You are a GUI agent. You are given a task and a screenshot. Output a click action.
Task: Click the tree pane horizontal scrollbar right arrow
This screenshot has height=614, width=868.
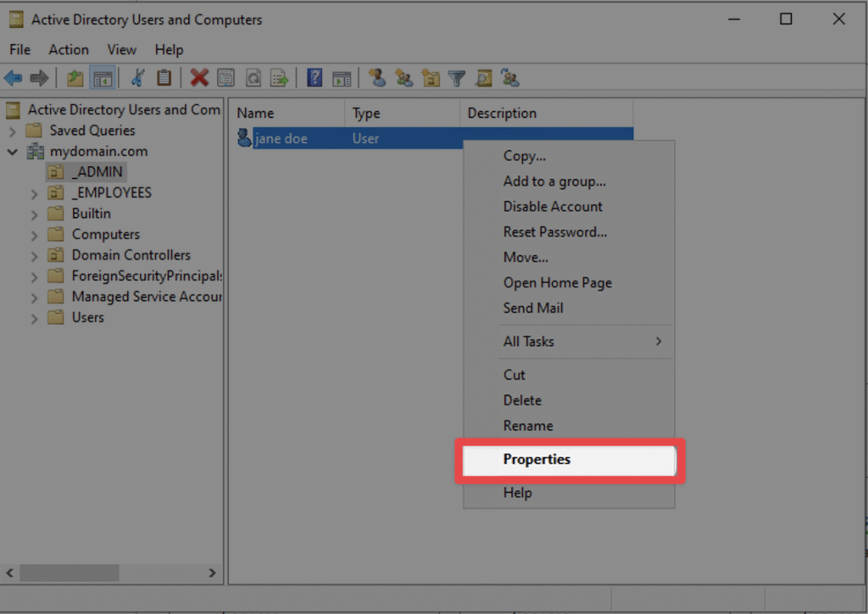[x=212, y=573]
